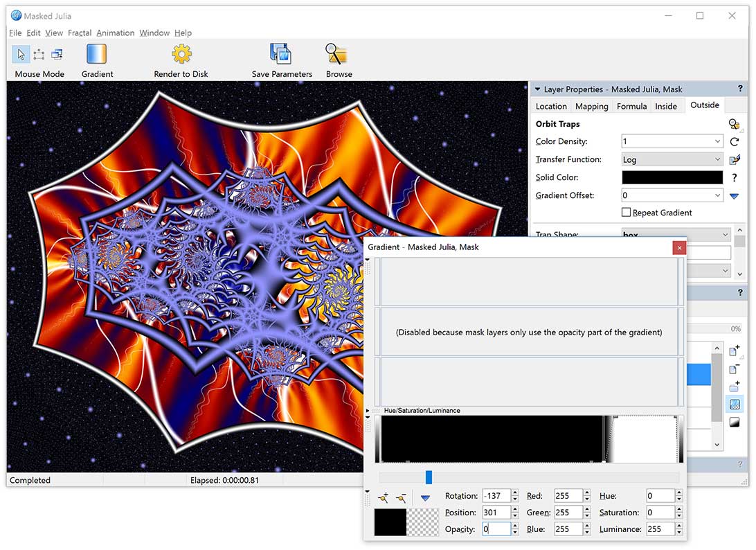Image resolution: width=756 pixels, height=550 pixels.
Task: Open the blue triangle menu beside Gradient Offset
Action: 734,196
